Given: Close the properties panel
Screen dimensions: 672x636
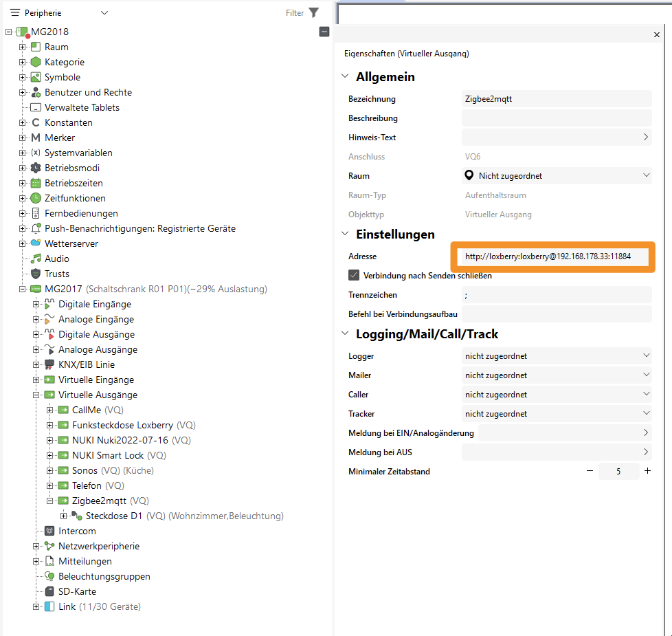Looking at the screenshot, I should 657,35.
